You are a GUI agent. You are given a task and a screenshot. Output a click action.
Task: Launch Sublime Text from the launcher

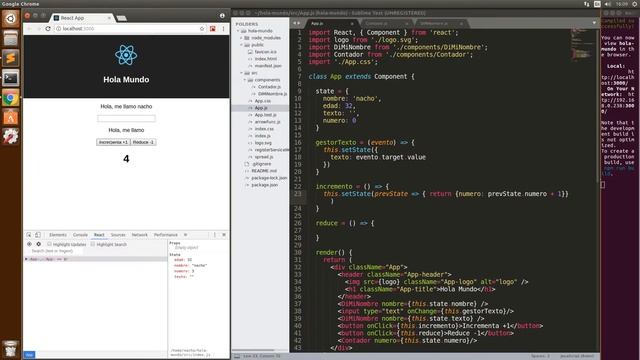pos(11,58)
